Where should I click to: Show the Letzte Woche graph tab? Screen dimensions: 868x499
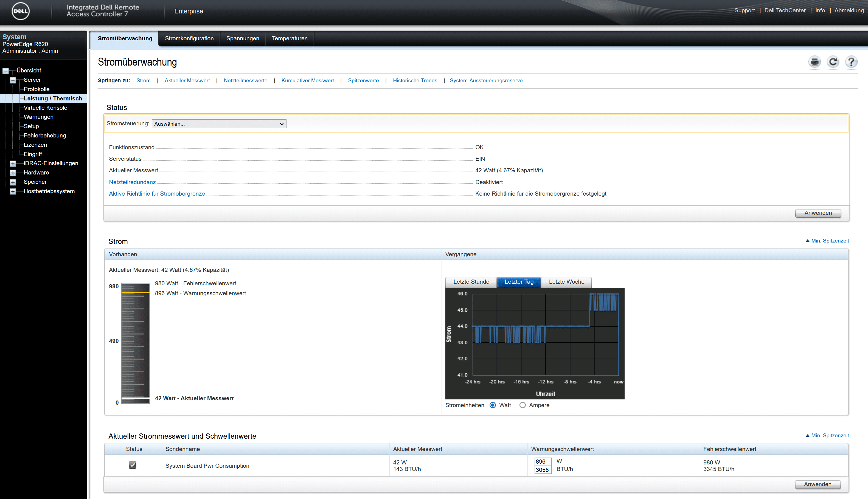[566, 282]
